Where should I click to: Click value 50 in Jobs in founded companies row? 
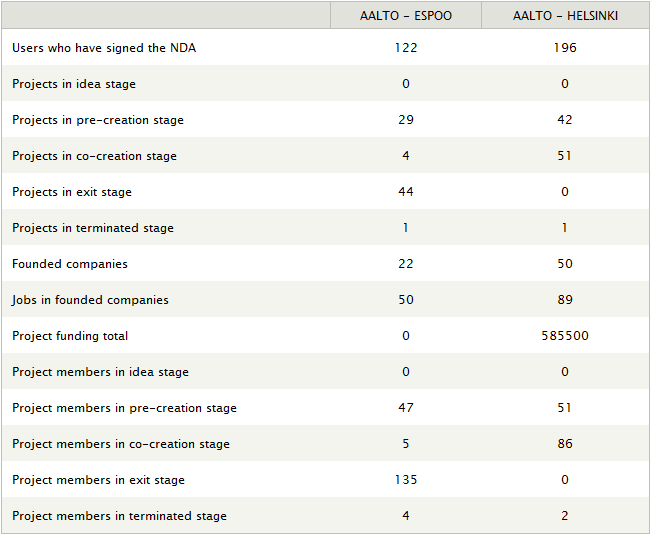click(406, 300)
